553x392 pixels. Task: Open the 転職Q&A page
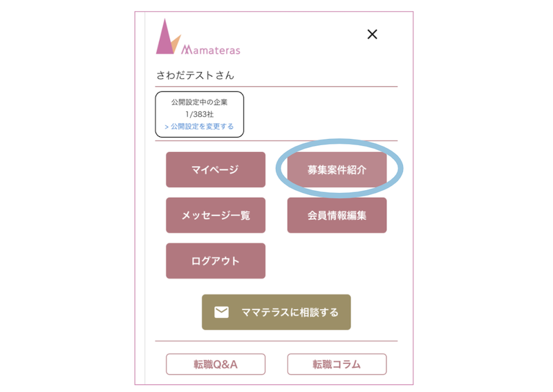point(216,364)
